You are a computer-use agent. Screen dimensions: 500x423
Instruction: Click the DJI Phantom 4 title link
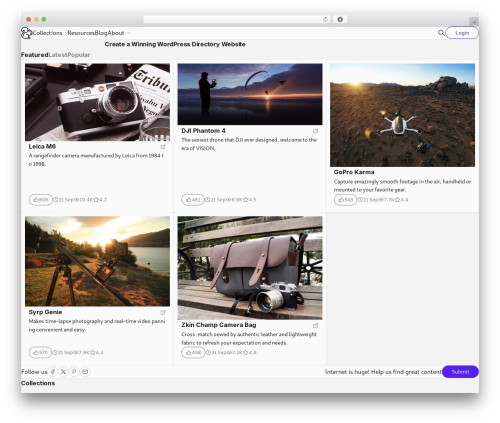203,131
